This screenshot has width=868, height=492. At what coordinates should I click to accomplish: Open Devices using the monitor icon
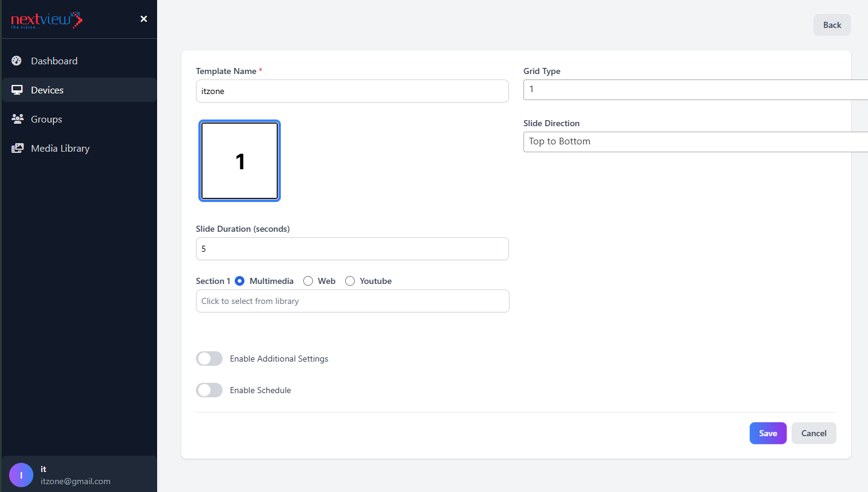(x=16, y=89)
